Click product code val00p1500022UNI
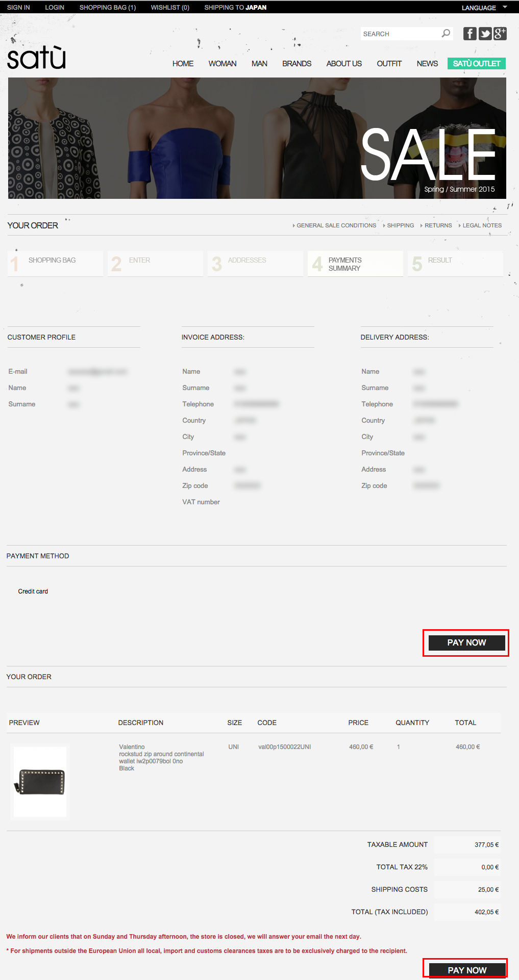 tap(285, 747)
